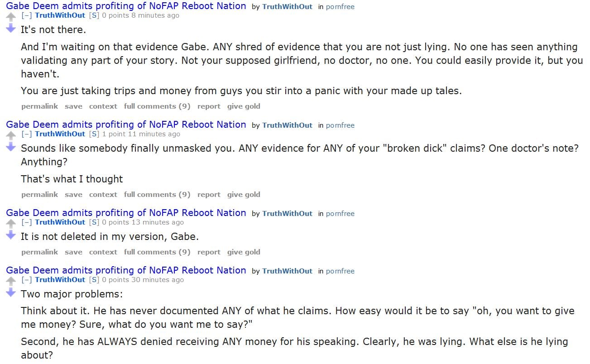Visit the pornfree subreddit link in last entry
Viewport: 590px width, 364px height.
pos(340,271)
